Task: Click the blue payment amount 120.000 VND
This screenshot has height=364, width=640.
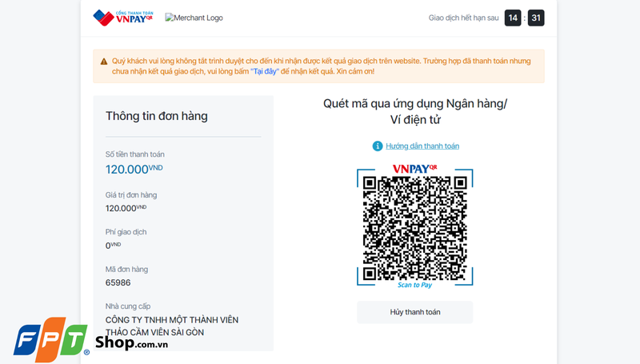Action: point(134,169)
